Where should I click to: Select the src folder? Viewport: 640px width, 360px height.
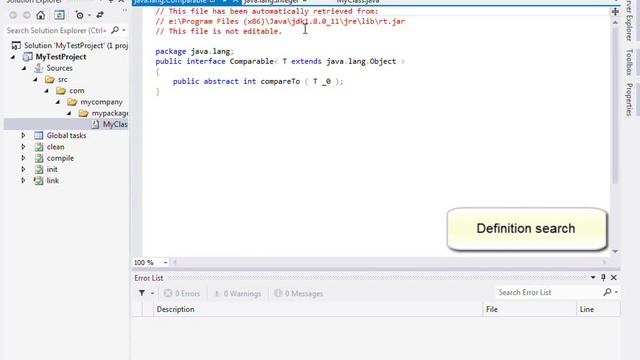62,80
